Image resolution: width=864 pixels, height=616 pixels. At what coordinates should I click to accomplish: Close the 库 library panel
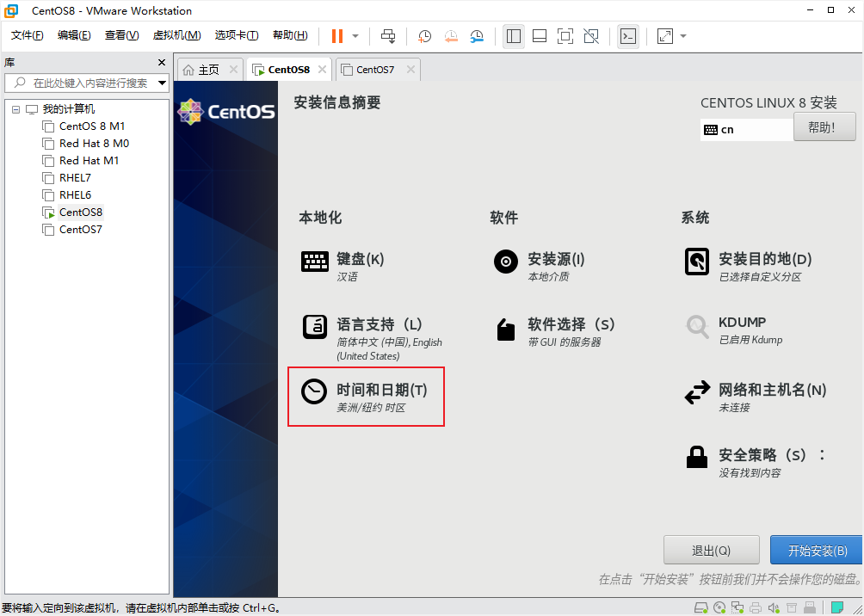[x=162, y=62]
